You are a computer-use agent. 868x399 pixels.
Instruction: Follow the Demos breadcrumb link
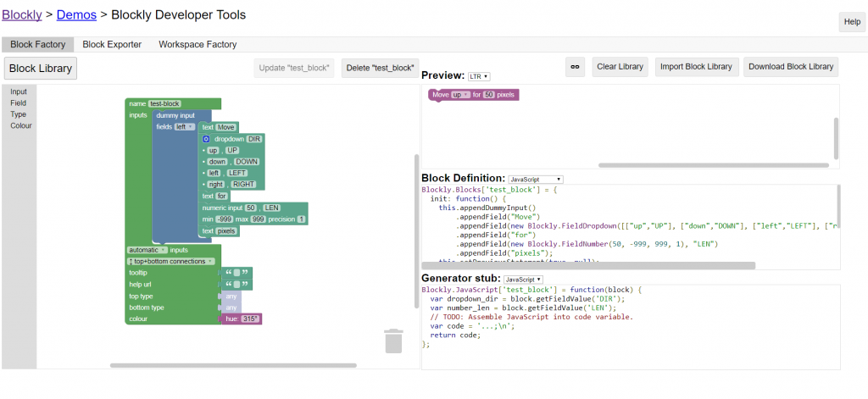point(76,15)
